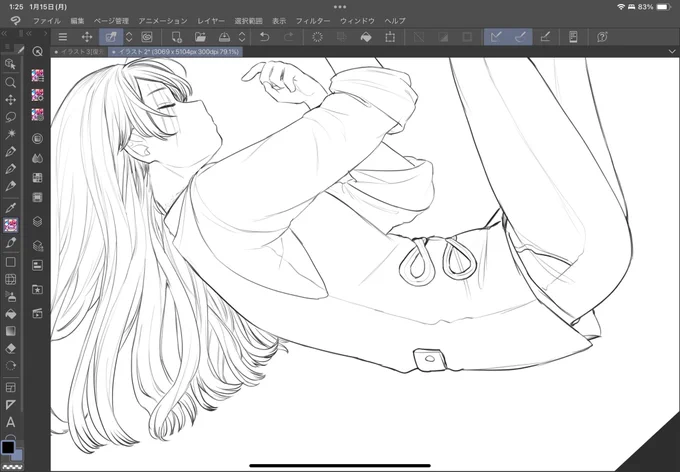Open the レイヤー menu
The height and width of the screenshot is (472, 680).
pyautogui.click(x=211, y=21)
